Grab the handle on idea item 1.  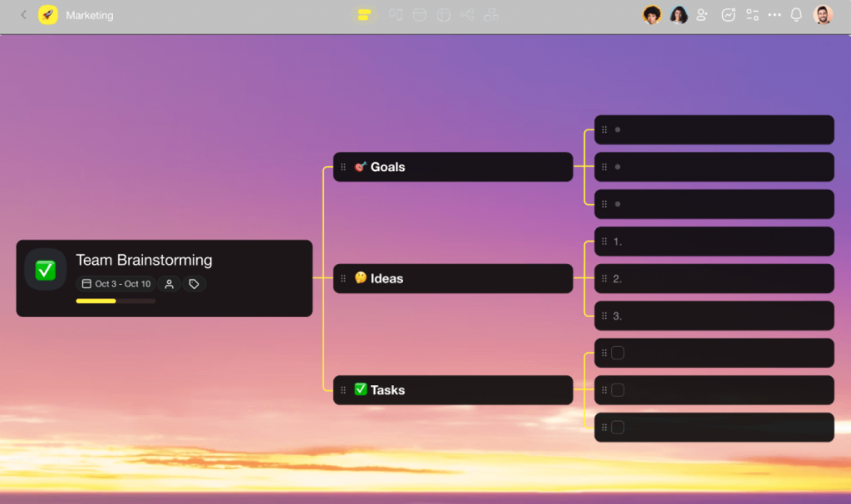[604, 241]
